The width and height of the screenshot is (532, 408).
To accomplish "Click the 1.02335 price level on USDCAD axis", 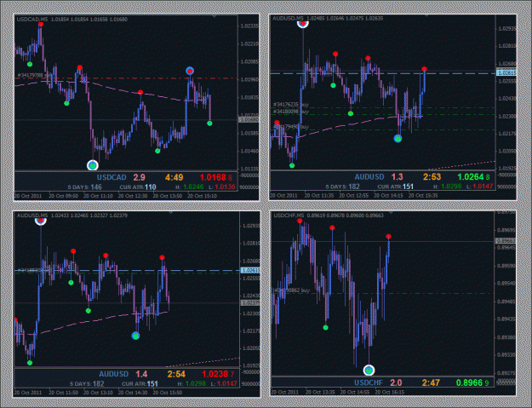I will click(249, 26).
